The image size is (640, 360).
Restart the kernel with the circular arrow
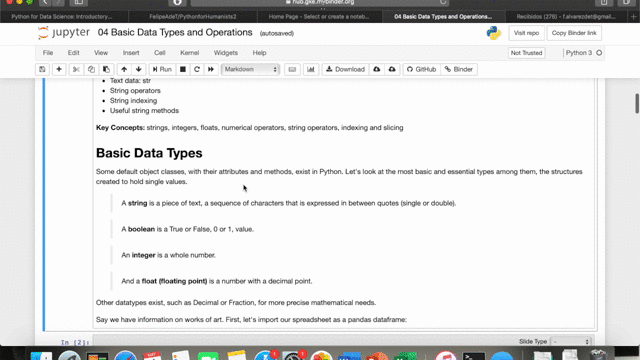pos(197,69)
